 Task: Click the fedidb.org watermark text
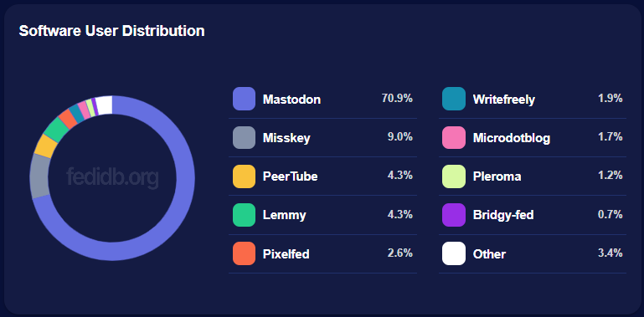pyautogui.click(x=112, y=178)
